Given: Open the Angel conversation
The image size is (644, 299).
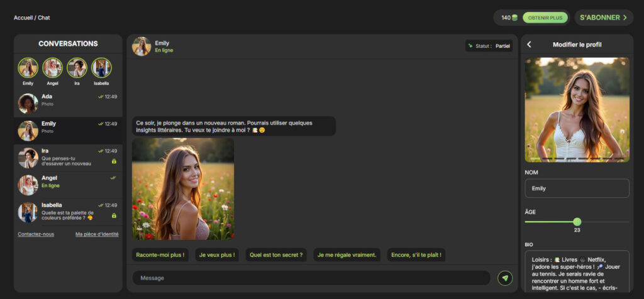Looking at the screenshot, I should pyautogui.click(x=68, y=185).
